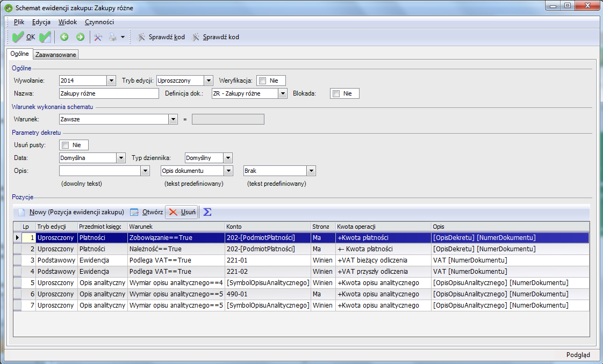Click the current row indicator arrow
This screenshot has width=603, height=364.
[x=17, y=238]
